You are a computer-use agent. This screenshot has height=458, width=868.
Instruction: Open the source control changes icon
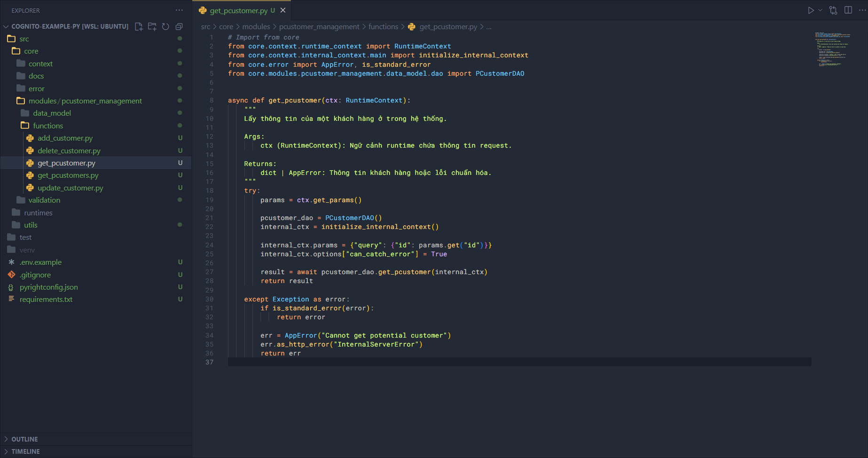833,10
